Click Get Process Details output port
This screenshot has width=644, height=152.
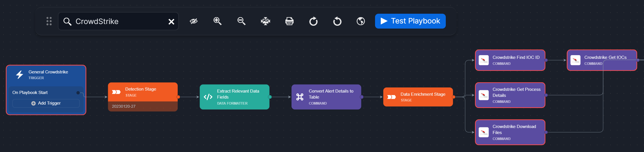pos(546,95)
